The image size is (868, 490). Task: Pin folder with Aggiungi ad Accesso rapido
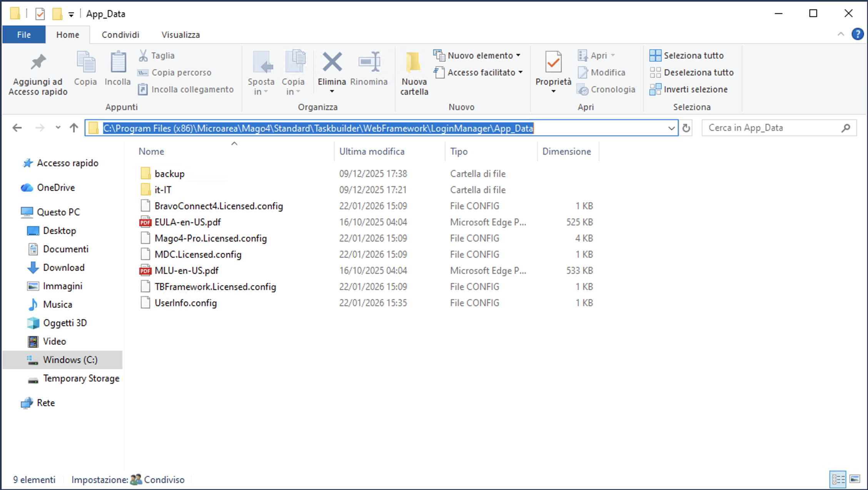coord(38,74)
